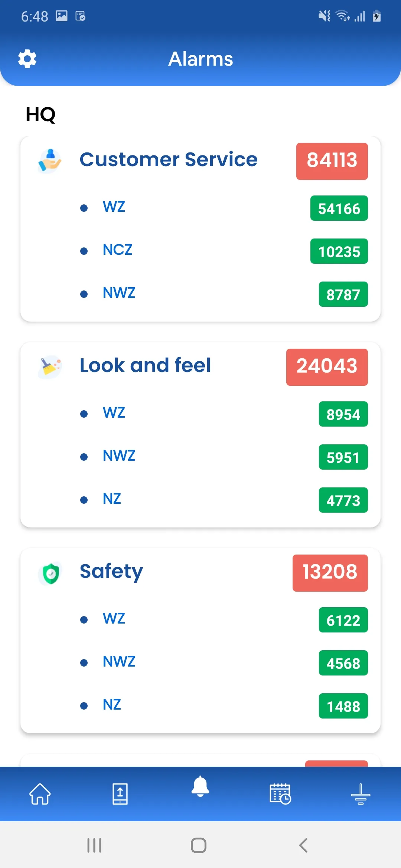
Task: Open the Look and feel heading
Action: [x=145, y=366]
